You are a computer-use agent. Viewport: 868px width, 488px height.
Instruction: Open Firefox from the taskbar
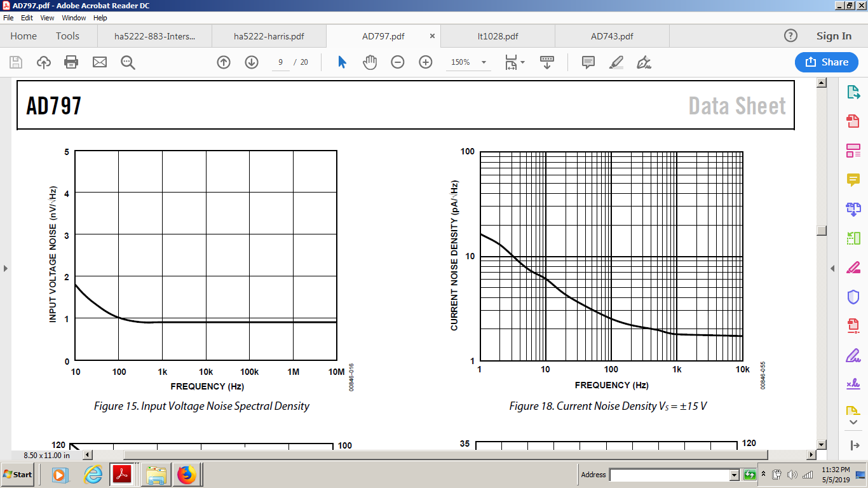pyautogui.click(x=187, y=475)
